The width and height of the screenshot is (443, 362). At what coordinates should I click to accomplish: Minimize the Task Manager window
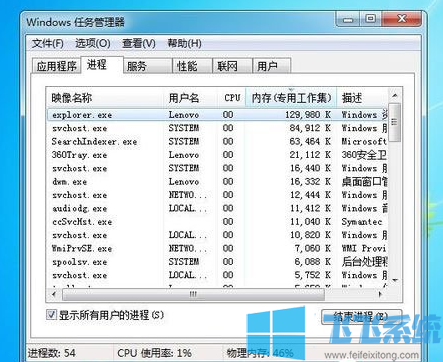pos(348,19)
